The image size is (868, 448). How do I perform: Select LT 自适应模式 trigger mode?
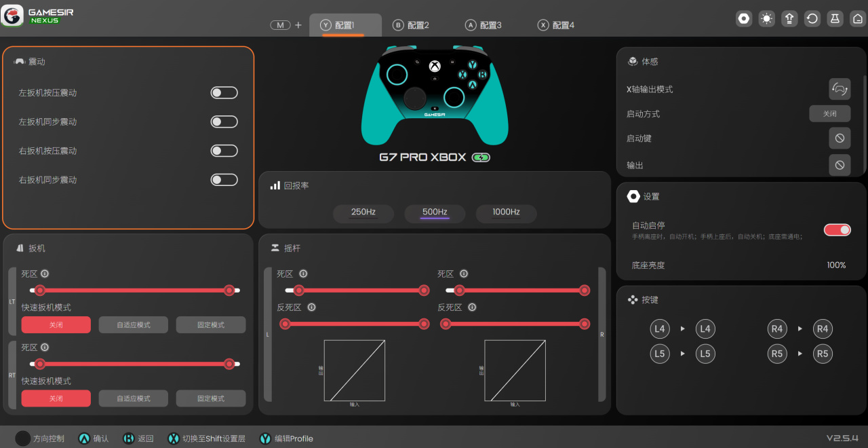point(133,325)
